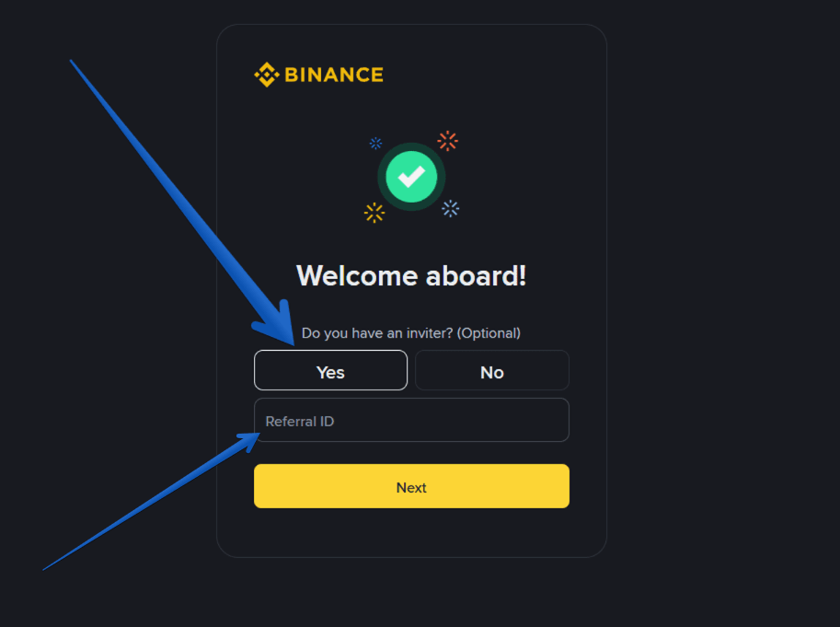Click the "Do you have an inviter?" label

pyautogui.click(x=377, y=333)
